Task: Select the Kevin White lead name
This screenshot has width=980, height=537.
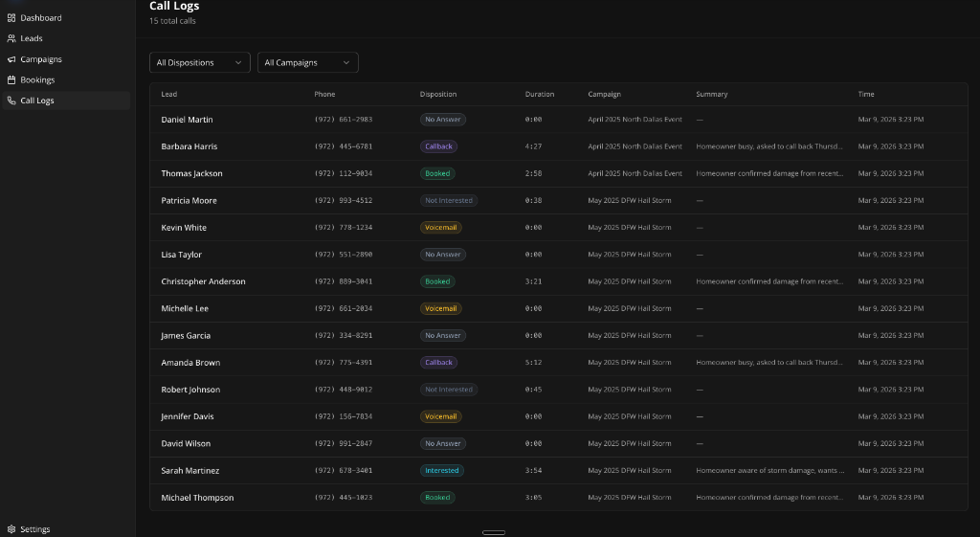Action: (184, 228)
